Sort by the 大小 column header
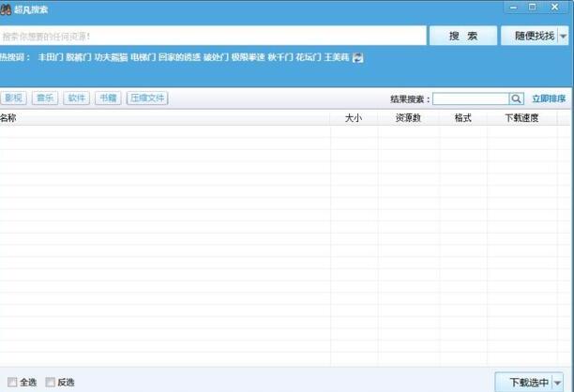This screenshot has width=574, height=392. coord(354,118)
